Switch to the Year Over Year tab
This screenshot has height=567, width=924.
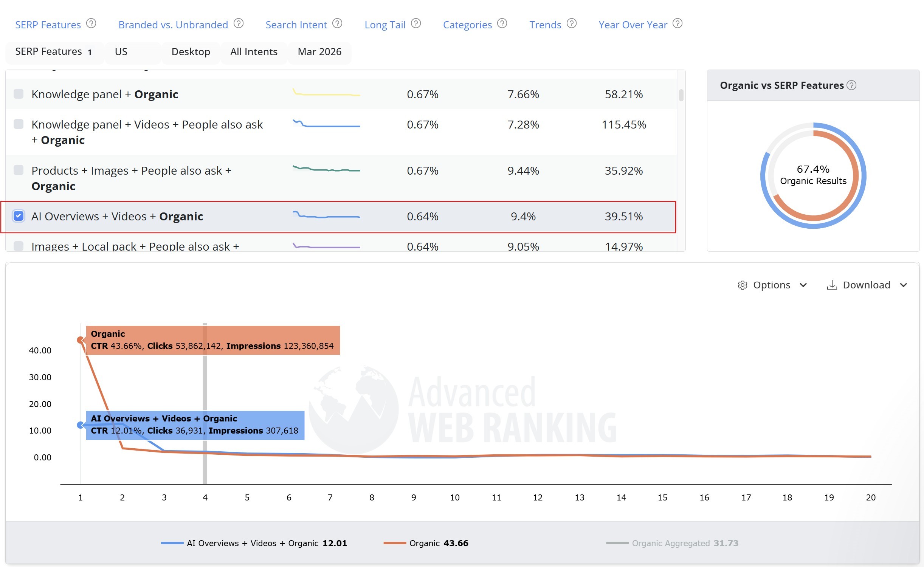(633, 25)
